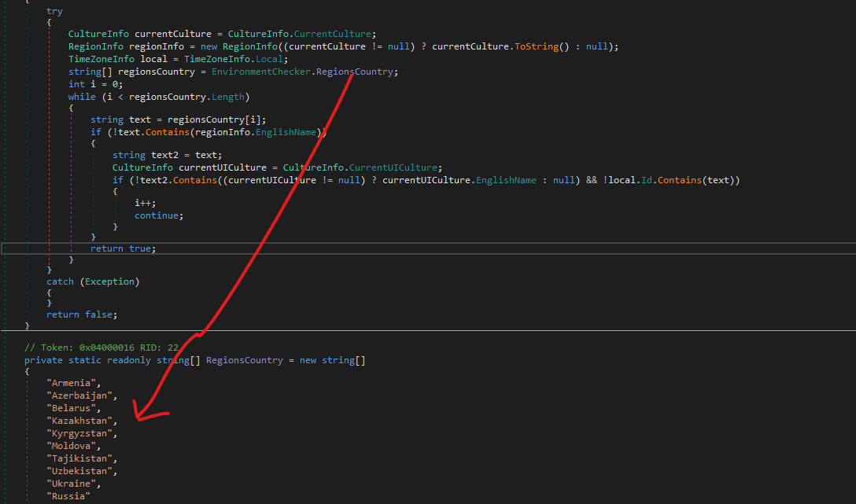Click the Exception type in catch clause

coord(109,281)
